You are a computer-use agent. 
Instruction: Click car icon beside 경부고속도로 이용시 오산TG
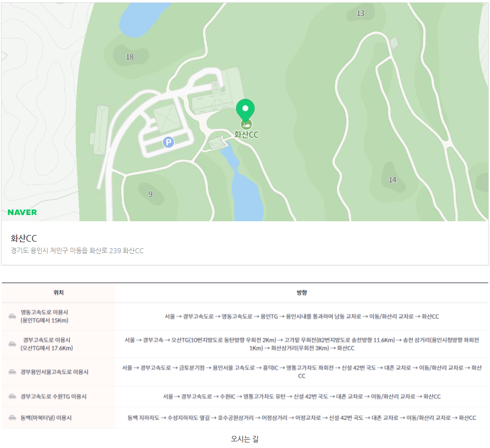tap(12, 344)
